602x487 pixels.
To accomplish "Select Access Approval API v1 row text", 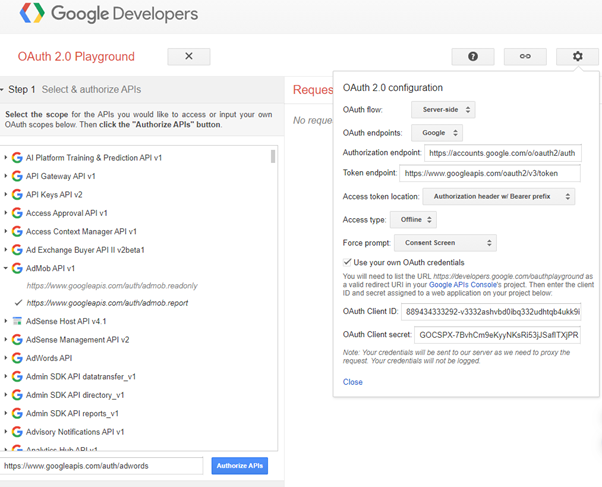I will pyautogui.click(x=66, y=213).
